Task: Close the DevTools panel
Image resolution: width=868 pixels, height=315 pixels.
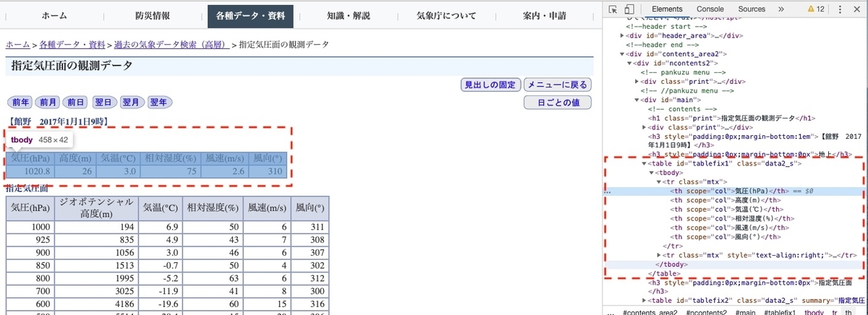Action: click(x=857, y=9)
